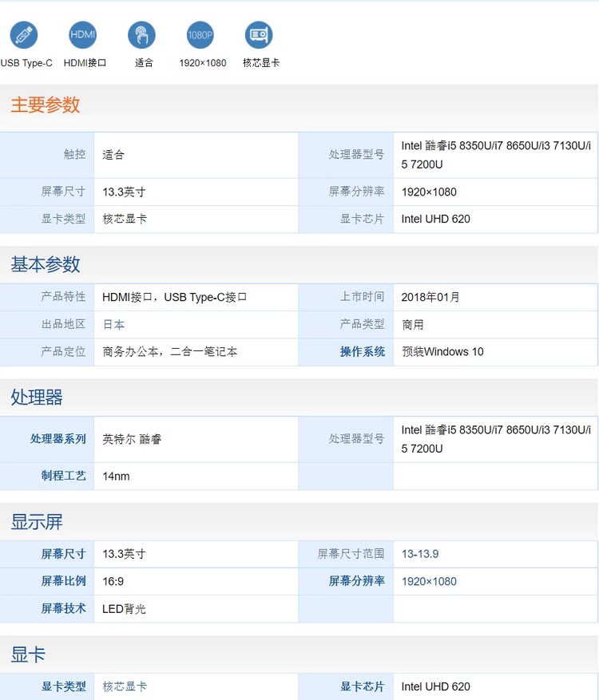The width and height of the screenshot is (599, 700).
Task: Click the 1920×1080 value in main parameters
Action: pyautogui.click(x=429, y=192)
